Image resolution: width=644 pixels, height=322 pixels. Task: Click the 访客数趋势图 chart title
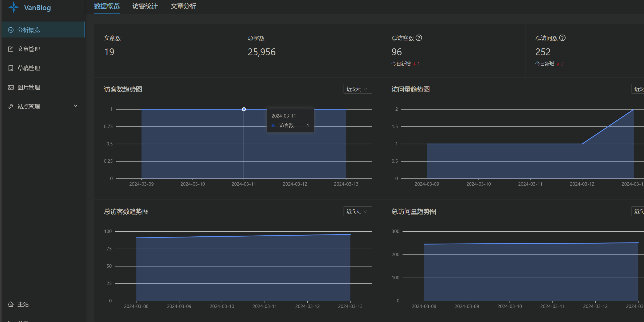[123, 89]
